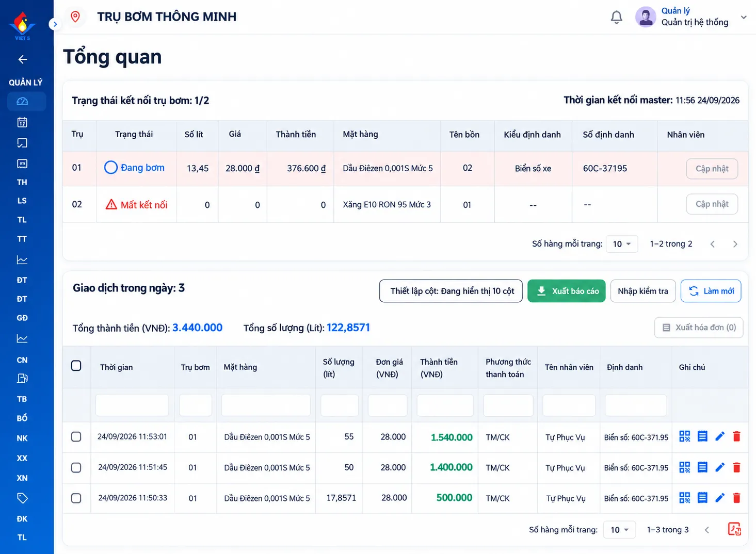Open the notifications bell

pyautogui.click(x=616, y=17)
